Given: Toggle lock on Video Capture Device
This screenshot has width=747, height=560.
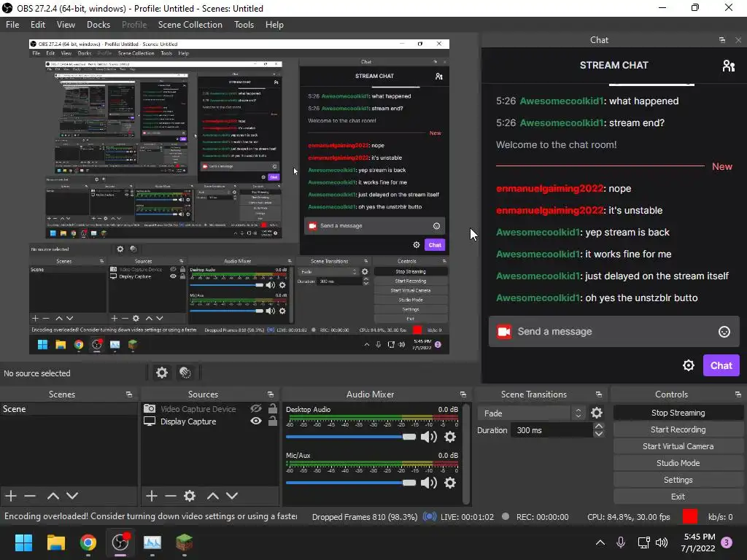Looking at the screenshot, I should [x=273, y=408].
